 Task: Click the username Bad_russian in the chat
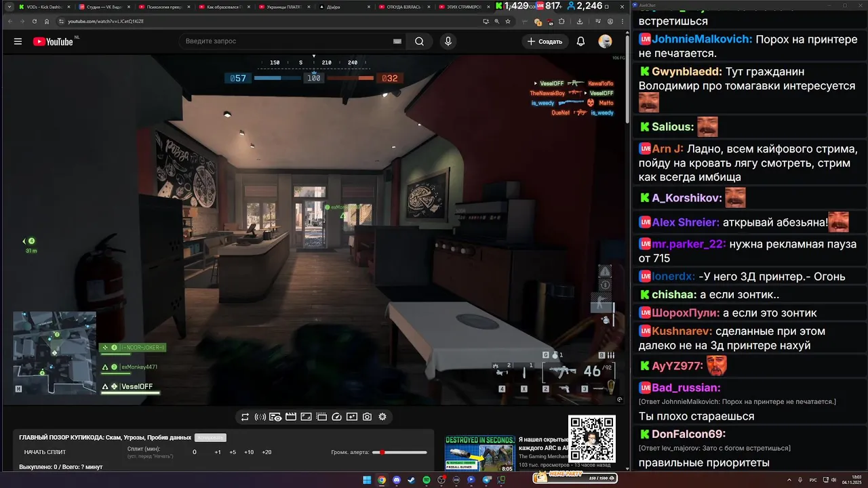686,388
